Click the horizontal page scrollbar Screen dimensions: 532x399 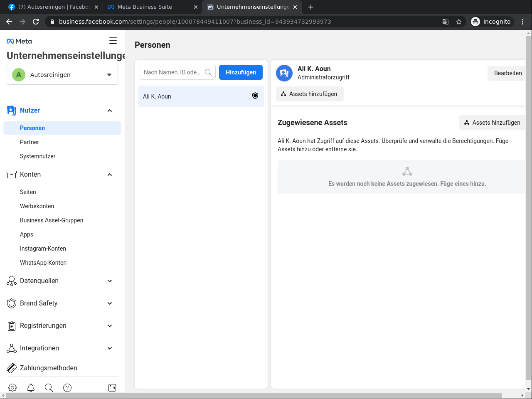[254, 395]
